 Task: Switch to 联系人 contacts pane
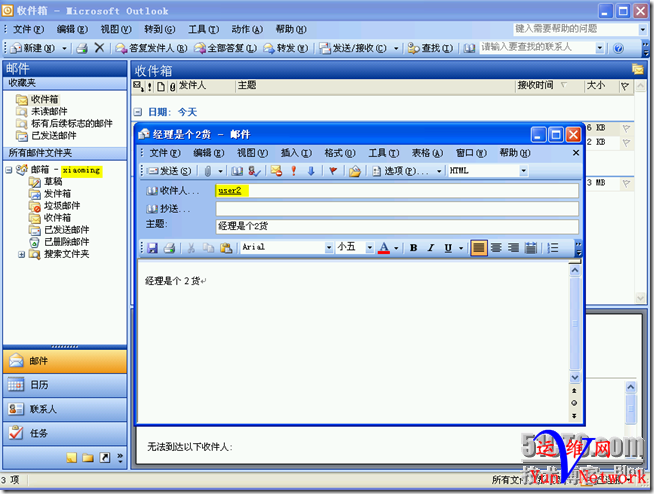coord(65,409)
